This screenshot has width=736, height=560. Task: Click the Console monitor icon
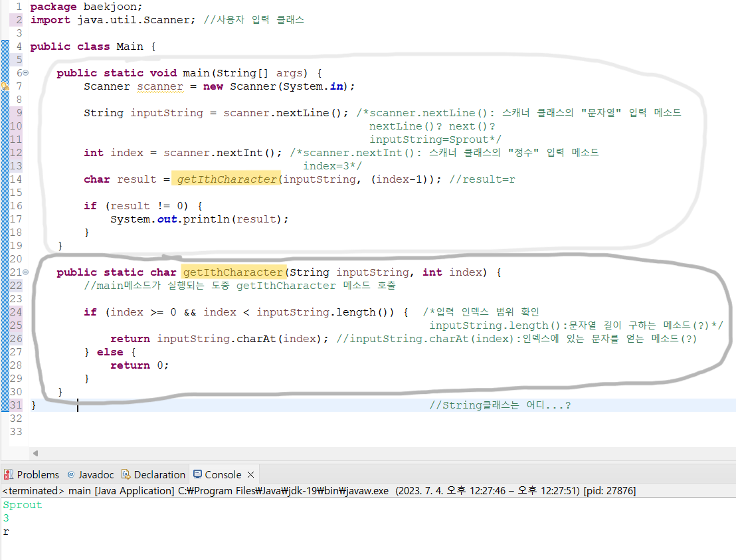tap(197, 474)
